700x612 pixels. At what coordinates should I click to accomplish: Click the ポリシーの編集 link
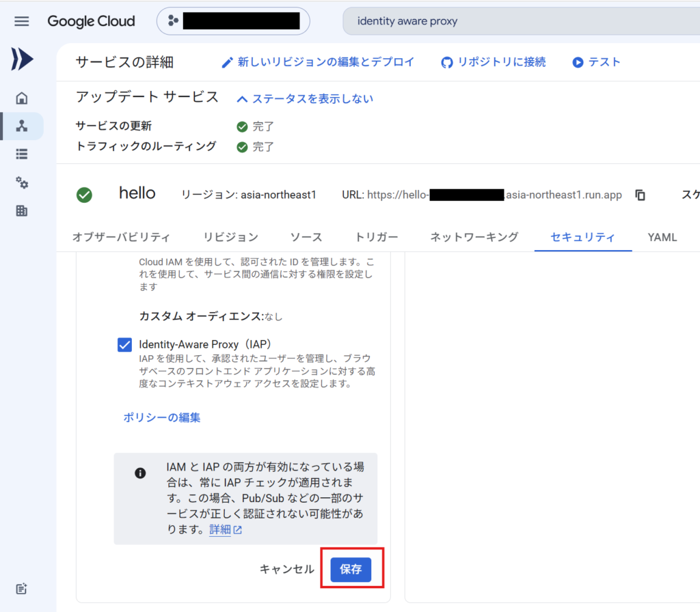pos(161,417)
